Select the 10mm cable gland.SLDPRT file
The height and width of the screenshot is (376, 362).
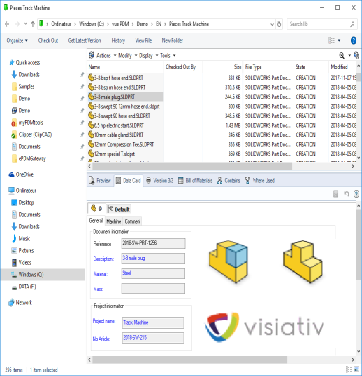pos(116,135)
